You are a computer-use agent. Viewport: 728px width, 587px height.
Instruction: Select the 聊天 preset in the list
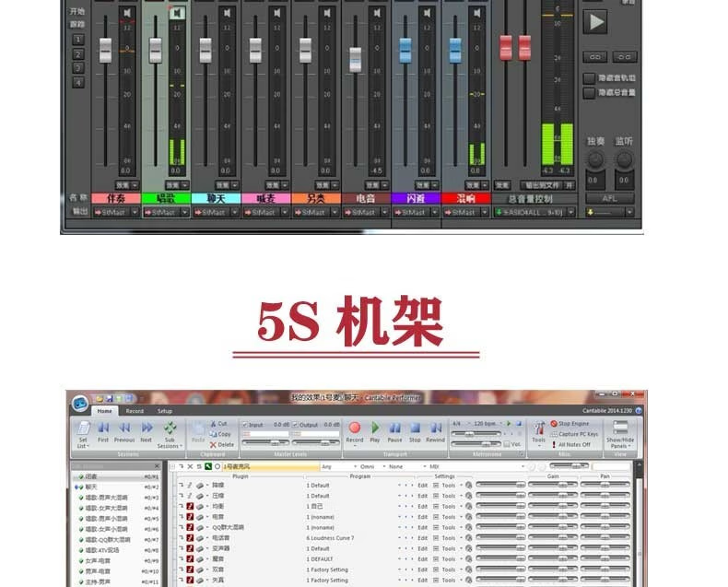click(91, 487)
